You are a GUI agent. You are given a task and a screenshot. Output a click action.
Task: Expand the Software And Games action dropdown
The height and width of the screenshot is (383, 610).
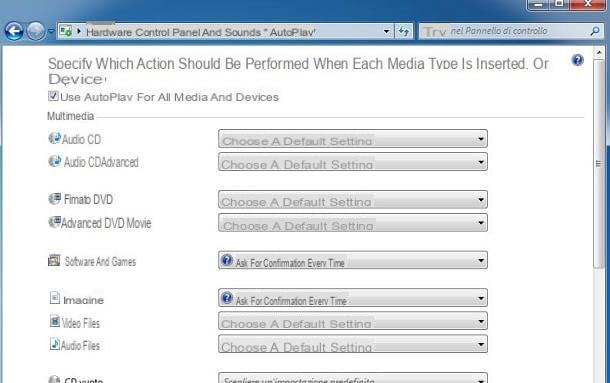353,260
